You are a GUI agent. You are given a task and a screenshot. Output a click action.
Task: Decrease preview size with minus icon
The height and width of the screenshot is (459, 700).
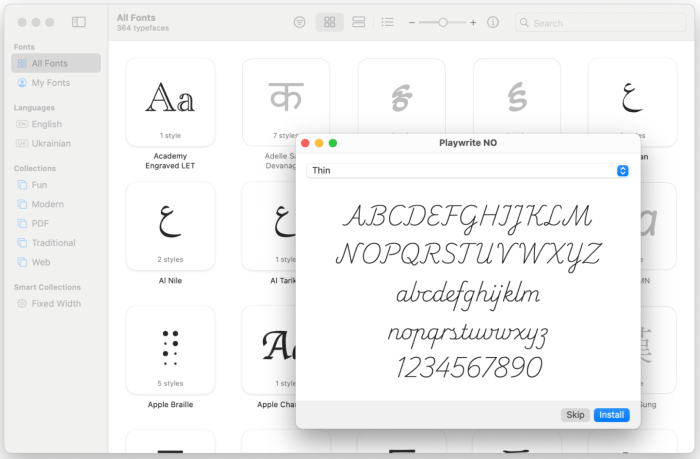click(412, 22)
